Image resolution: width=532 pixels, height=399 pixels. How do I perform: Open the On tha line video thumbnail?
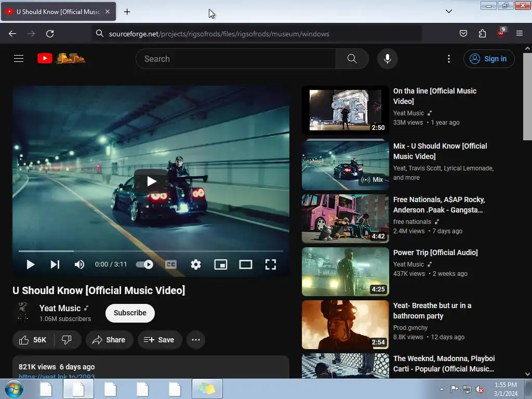pos(345,110)
